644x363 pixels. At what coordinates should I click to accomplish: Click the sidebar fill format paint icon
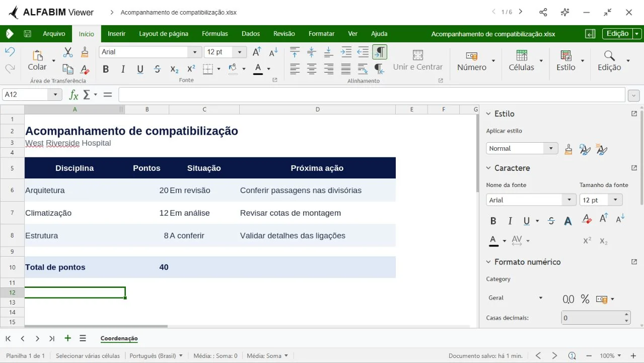pyautogui.click(x=568, y=149)
